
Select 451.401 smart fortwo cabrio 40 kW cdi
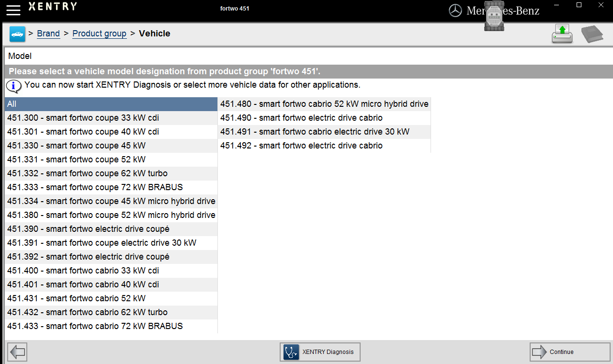click(111, 284)
